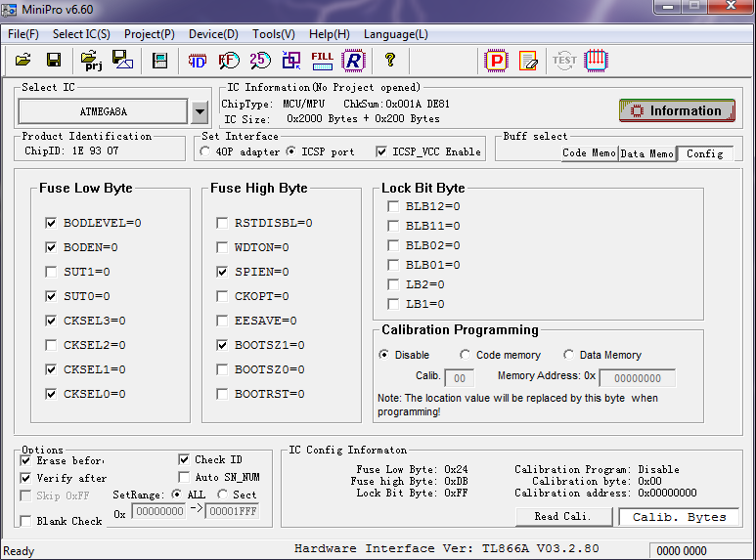Enable the BOOTRST=0 checkbox
The image size is (756, 560).
coord(222,394)
